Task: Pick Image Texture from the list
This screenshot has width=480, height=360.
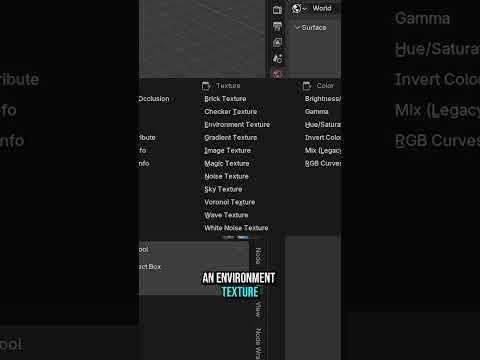Action: [x=227, y=151]
